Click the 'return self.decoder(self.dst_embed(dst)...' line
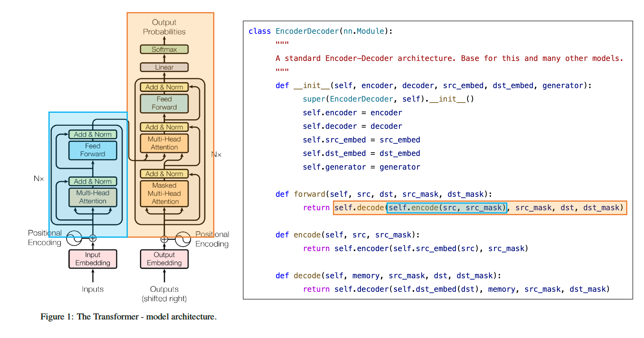 pyautogui.click(x=456, y=289)
